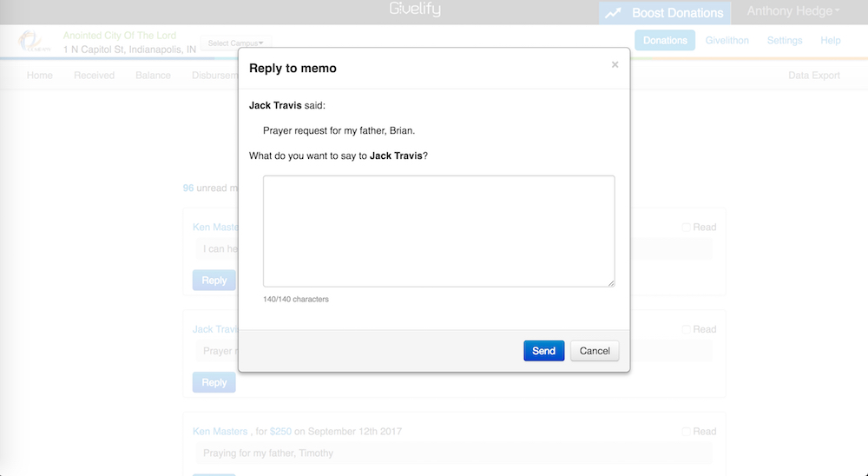Check Read for the $250 Ken Masters memo
The height and width of the screenshot is (476, 868).
(x=687, y=432)
